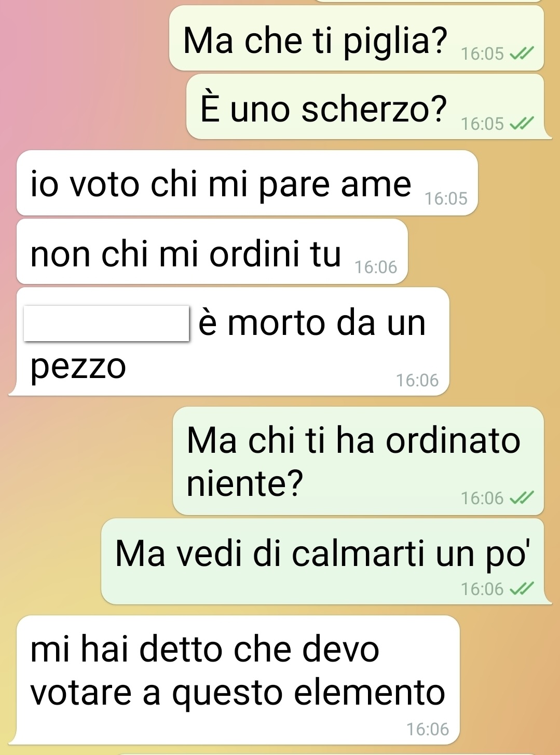The image size is (560, 755).
Task: Tap the double checkmark on "È uno scherzo?"
Action: [522, 124]
